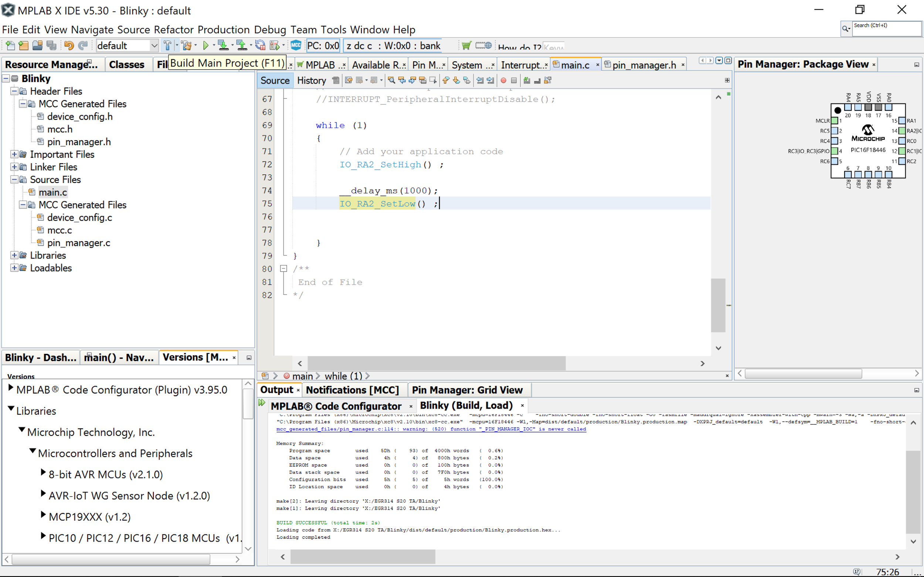Image resolution: width=924 pixels, height=577 pixels.
Task: Click the Next Bookmark icon
Action: 456,80
